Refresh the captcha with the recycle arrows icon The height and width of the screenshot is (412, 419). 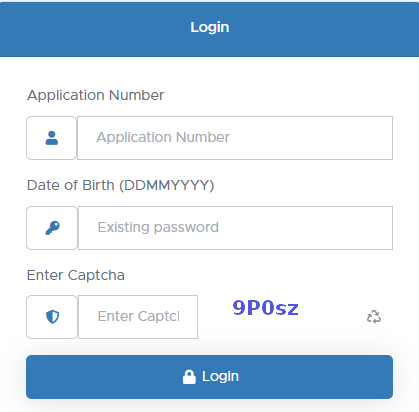tap(374, 317)
